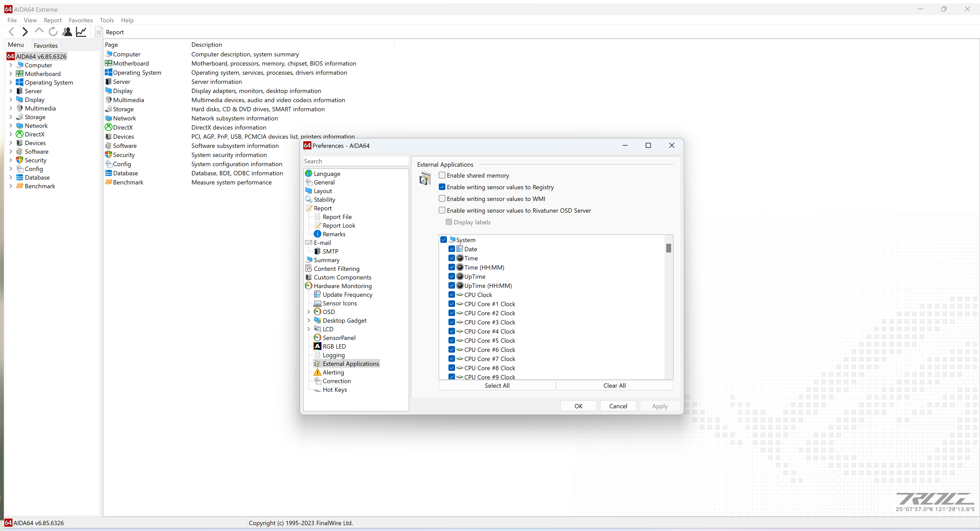Image resolution: width=980 pixels, height=531 pixels.
Task: Expand the OSD node in Preferences tree
Action: tap(309, 312)
